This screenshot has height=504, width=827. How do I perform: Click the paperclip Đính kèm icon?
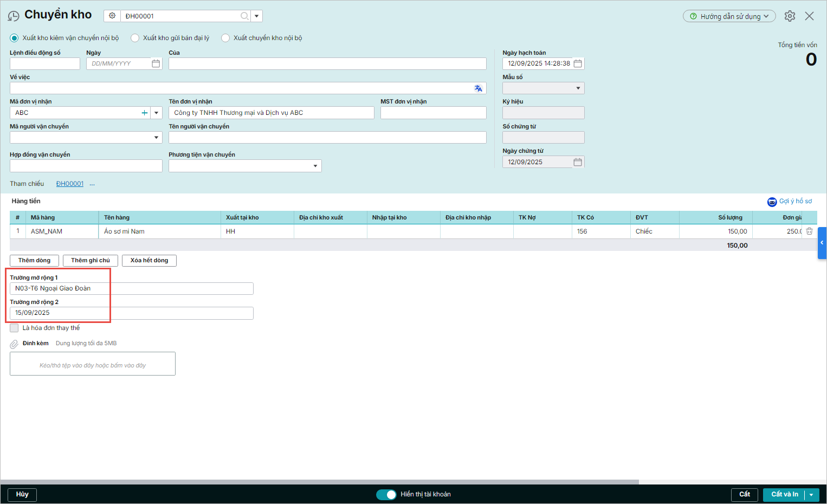coord(14,344)
